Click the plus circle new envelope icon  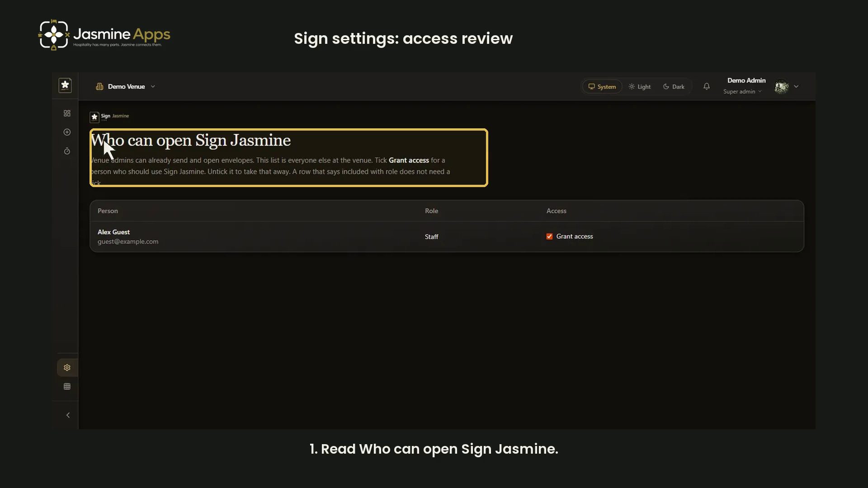(x=67, y=132)
